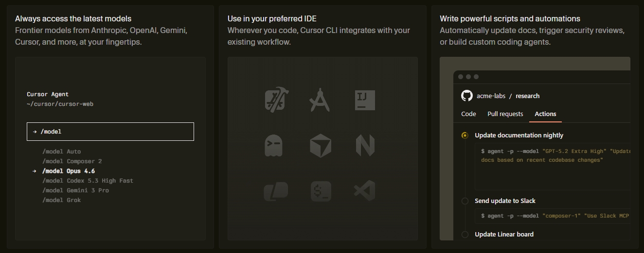
Task: Select the Neovim N icon
Action: 365,146
